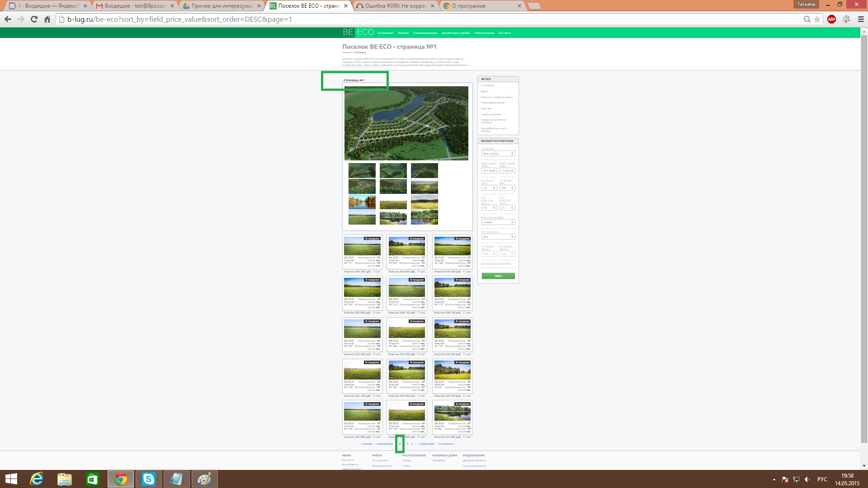Screen dimensions: 868x488
Task: Expand the Тип участка dropdown in filter
Action: click(498, 237)
